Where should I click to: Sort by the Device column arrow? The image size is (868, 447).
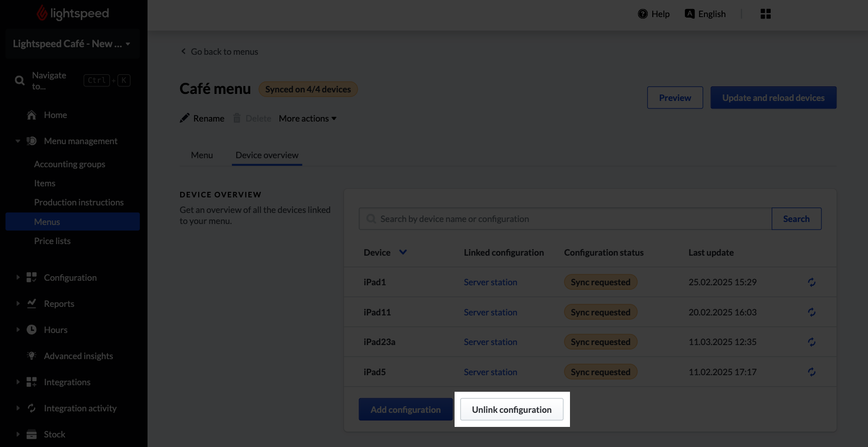pyautogui.click(x=402, y=252)
